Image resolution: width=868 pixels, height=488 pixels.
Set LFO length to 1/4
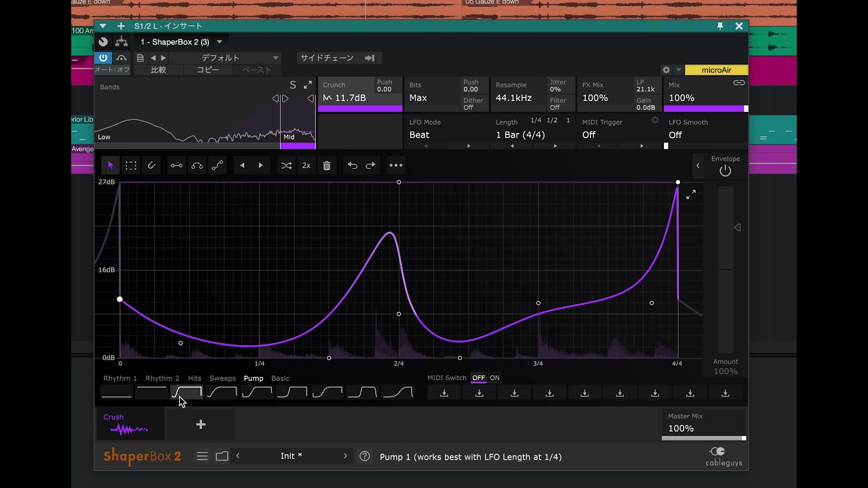tap(536, 121)
